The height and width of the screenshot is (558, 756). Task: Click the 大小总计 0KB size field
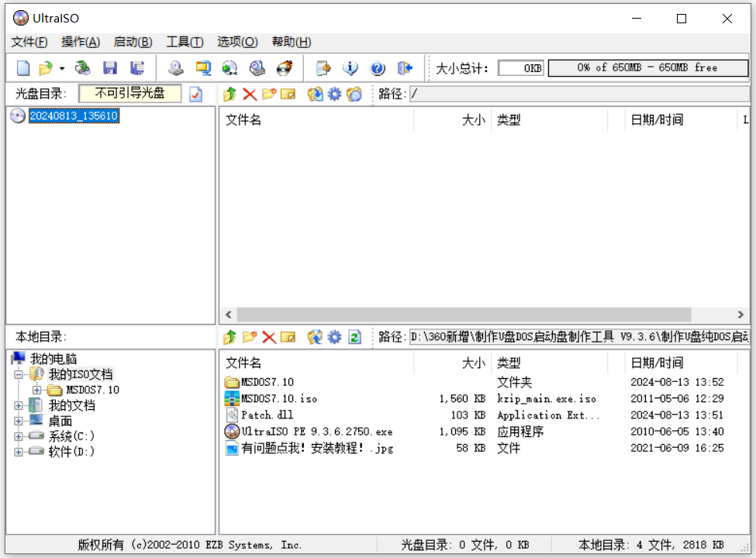pos(521,68)
